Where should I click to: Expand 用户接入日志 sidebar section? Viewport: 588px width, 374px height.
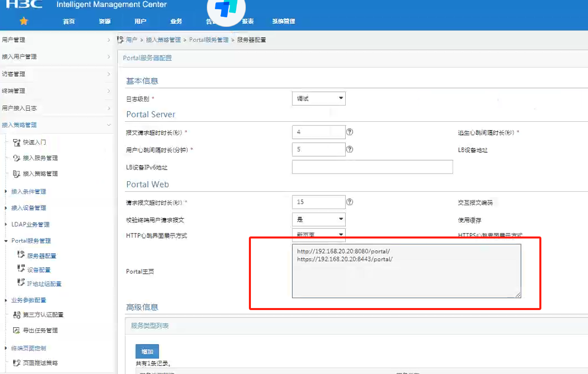(57, 108)
